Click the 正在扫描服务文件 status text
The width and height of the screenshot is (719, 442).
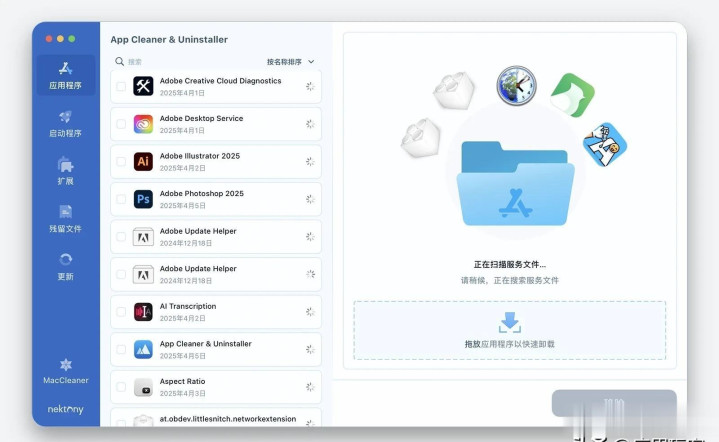click(x=509, y=265)
